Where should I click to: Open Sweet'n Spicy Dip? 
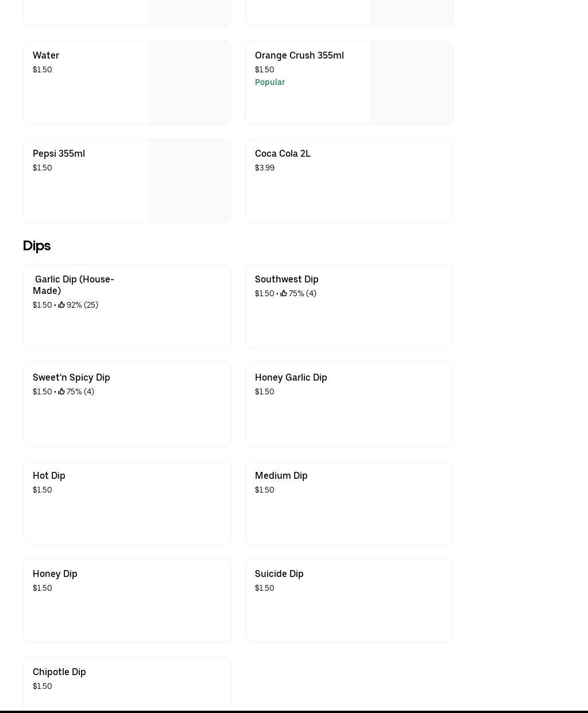pos(127,404)
